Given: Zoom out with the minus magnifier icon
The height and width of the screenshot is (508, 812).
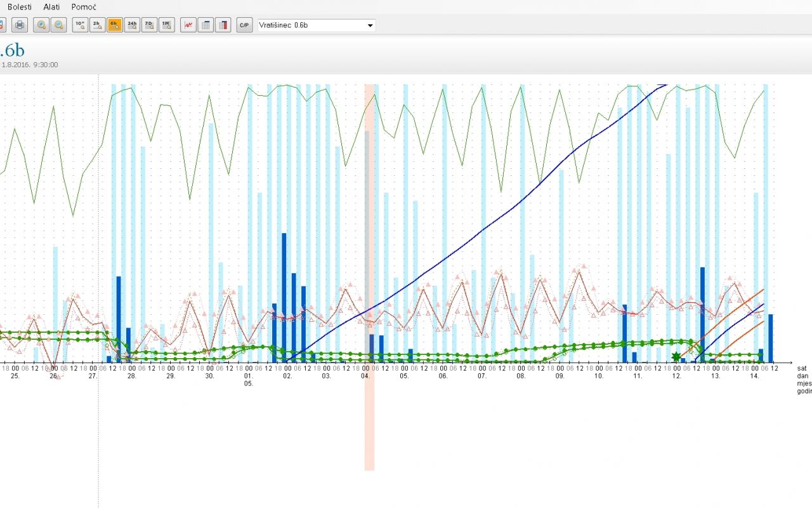Looking at the screenshot, I should (58, 25).
